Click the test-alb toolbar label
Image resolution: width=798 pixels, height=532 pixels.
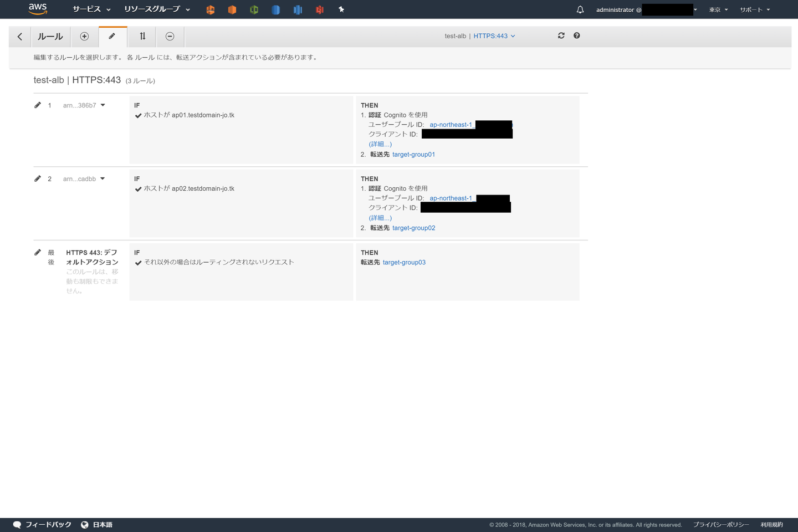(456, 36)
